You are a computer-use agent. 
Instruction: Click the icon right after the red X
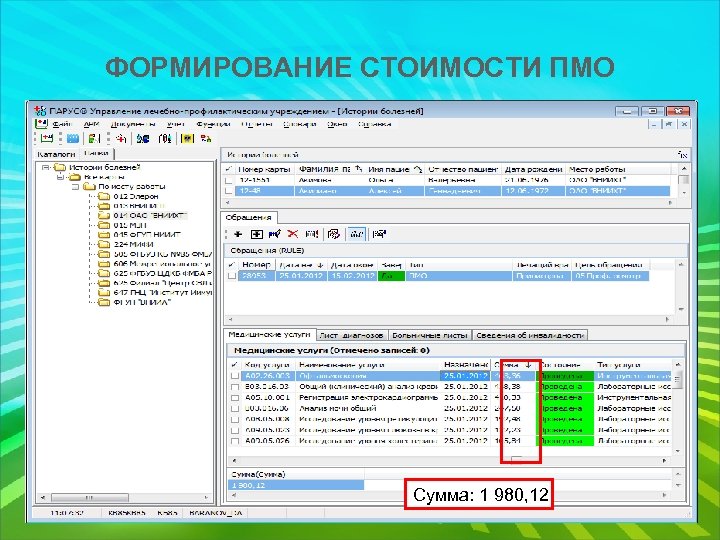pos(312,234)
